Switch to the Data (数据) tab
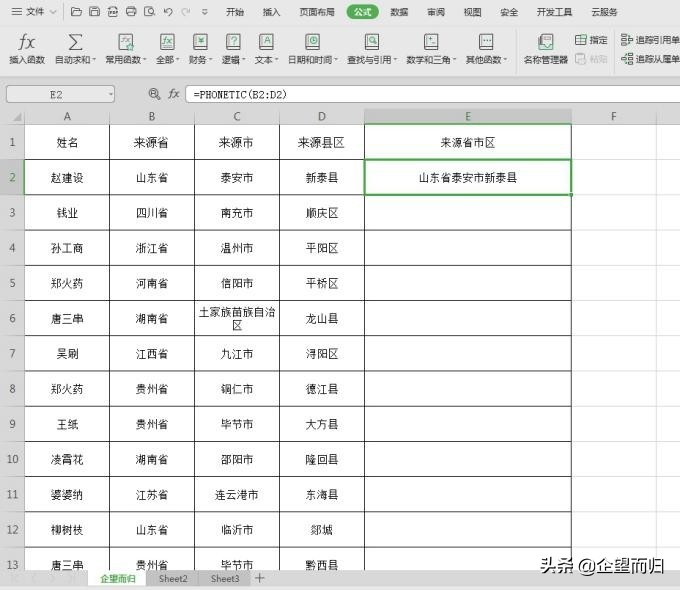The width and height of the screenshot is (680, 590). 399,12
